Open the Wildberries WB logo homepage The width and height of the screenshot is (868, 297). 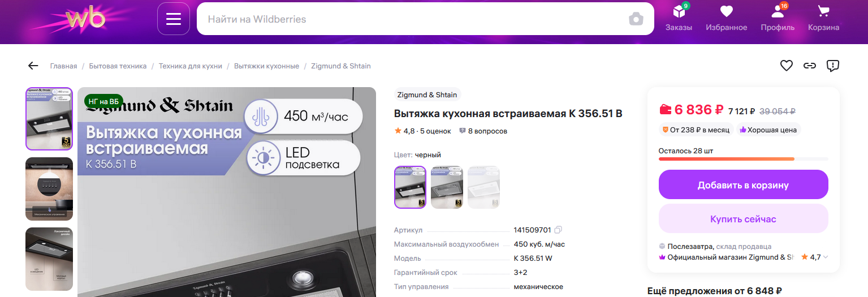tap(85, 19)
